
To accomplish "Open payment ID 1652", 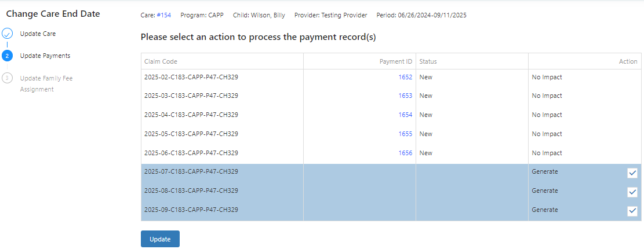I will pyautogui.click(x=405, y=76).
